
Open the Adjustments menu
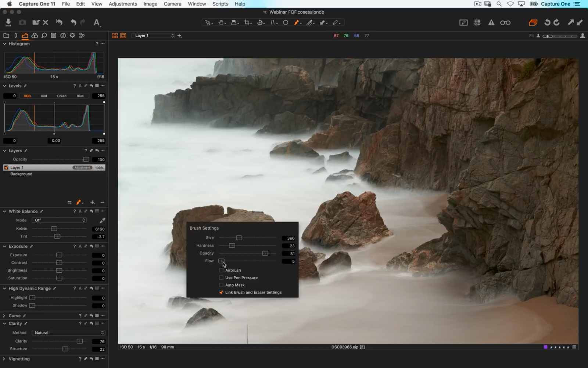point(122,4)
